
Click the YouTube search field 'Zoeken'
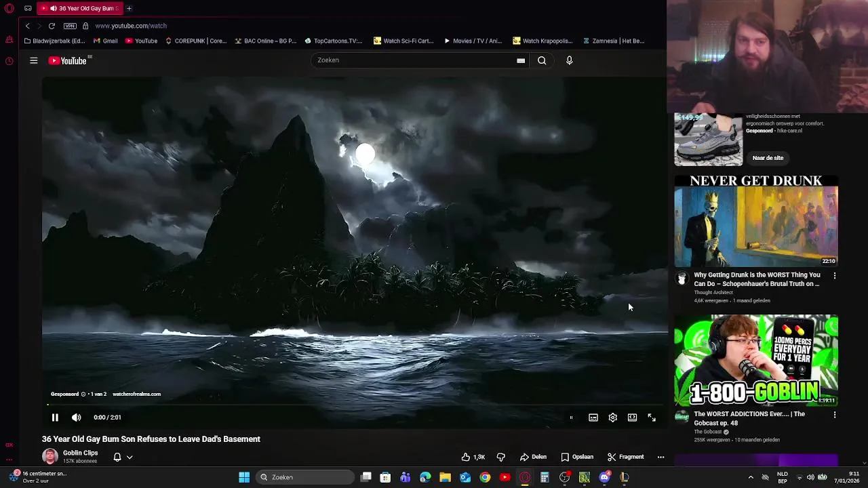414,60
